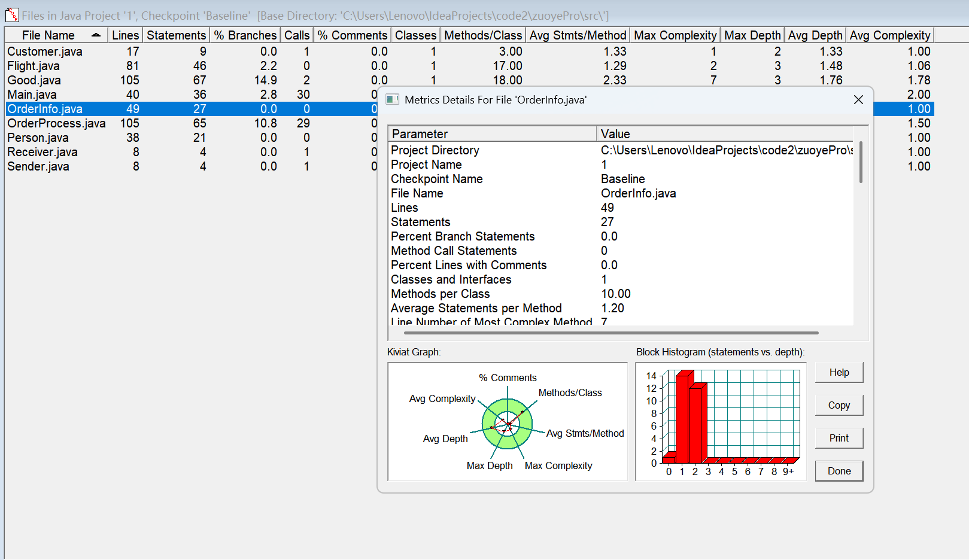Click OrderProcess.java's 10.8 branches value
The height and width of the screenshot is (560, 969).
(266, 123)
